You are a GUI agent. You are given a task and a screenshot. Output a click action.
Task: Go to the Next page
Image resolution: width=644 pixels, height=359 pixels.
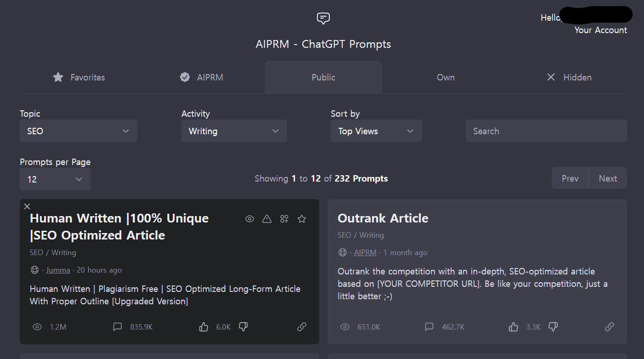608,178
